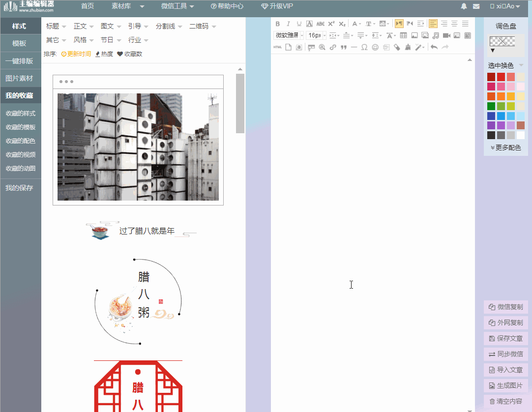Insert a table with the table icon
The image size is (532, 412).
[403, 35]
